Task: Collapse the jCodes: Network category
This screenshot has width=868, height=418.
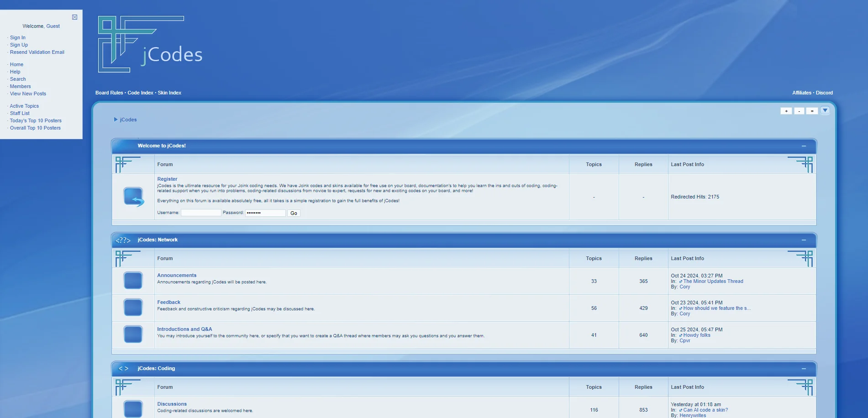Action: (804, 240)
